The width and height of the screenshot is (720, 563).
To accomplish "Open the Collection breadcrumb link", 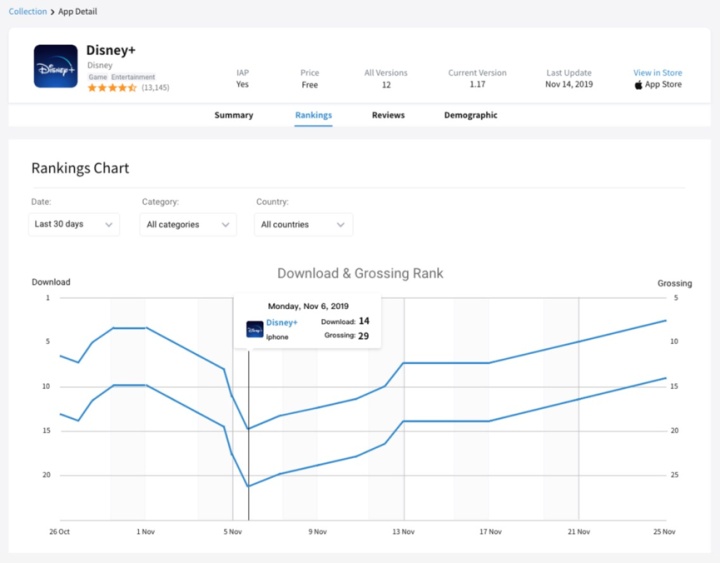I will point(28,11).
